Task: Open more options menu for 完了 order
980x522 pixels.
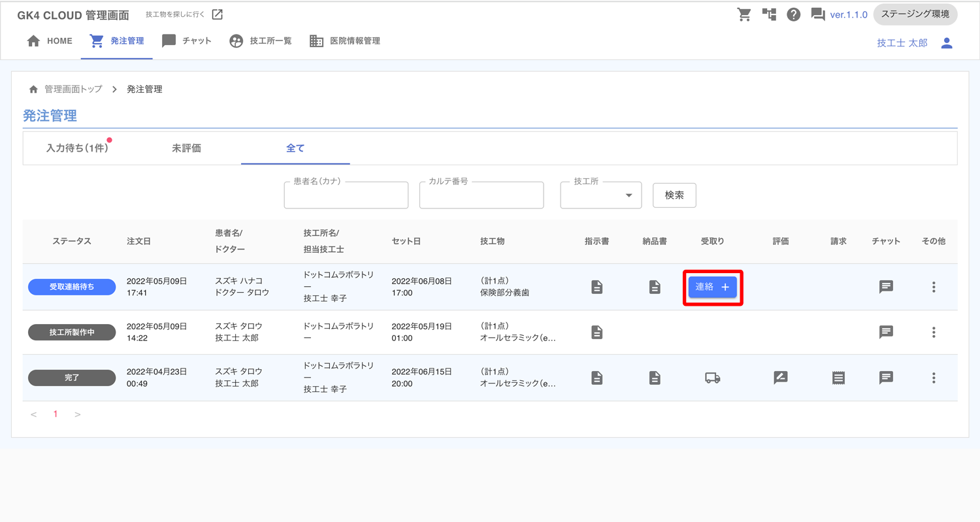Action: [934, 378]
